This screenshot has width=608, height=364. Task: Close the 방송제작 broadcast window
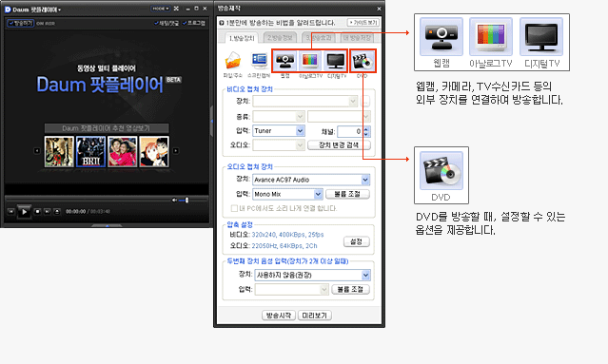point(379,9)
